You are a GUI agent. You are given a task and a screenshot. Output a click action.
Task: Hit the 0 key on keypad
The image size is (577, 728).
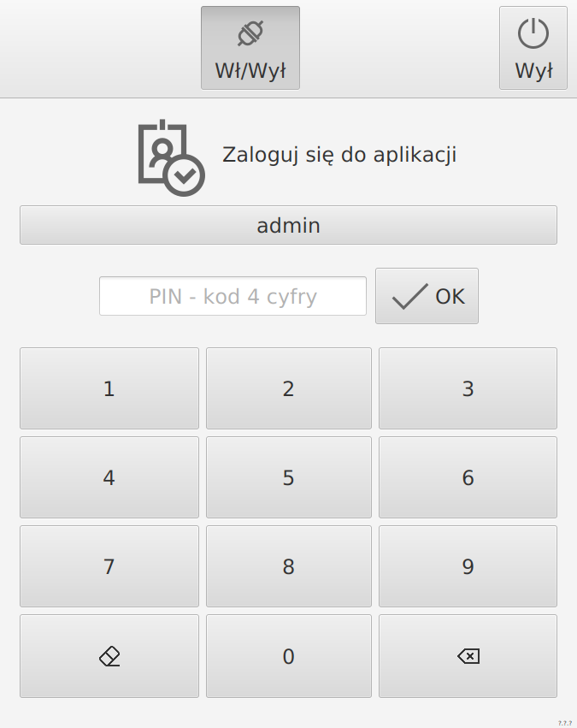click(289, 656)
